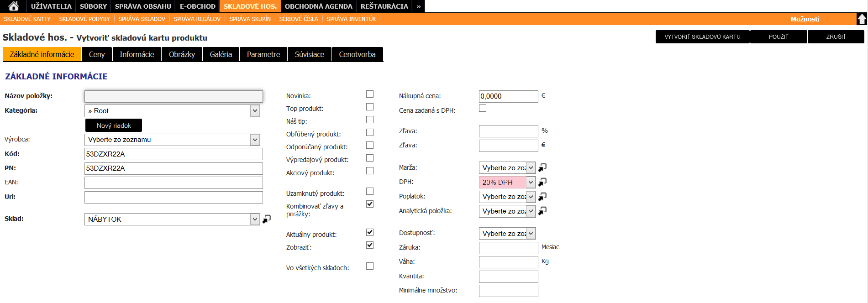Click the edit icon beside Analytická položka

coord(542,211)
